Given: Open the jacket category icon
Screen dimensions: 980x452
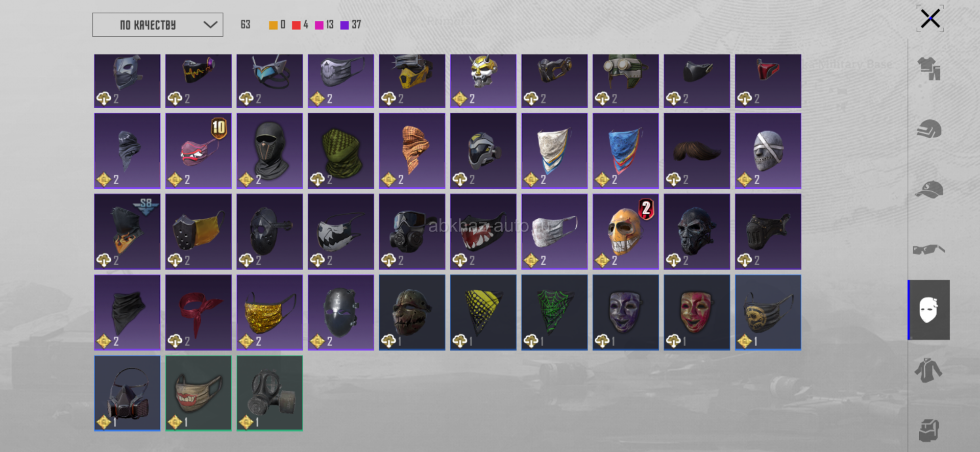Looking at the screenshot, I should pyautogui.click(x=929, y=370).
